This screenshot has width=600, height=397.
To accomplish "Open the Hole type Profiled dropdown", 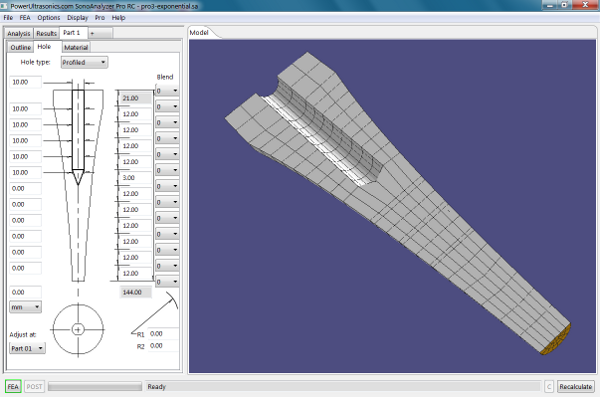I will tap(84, 62).
